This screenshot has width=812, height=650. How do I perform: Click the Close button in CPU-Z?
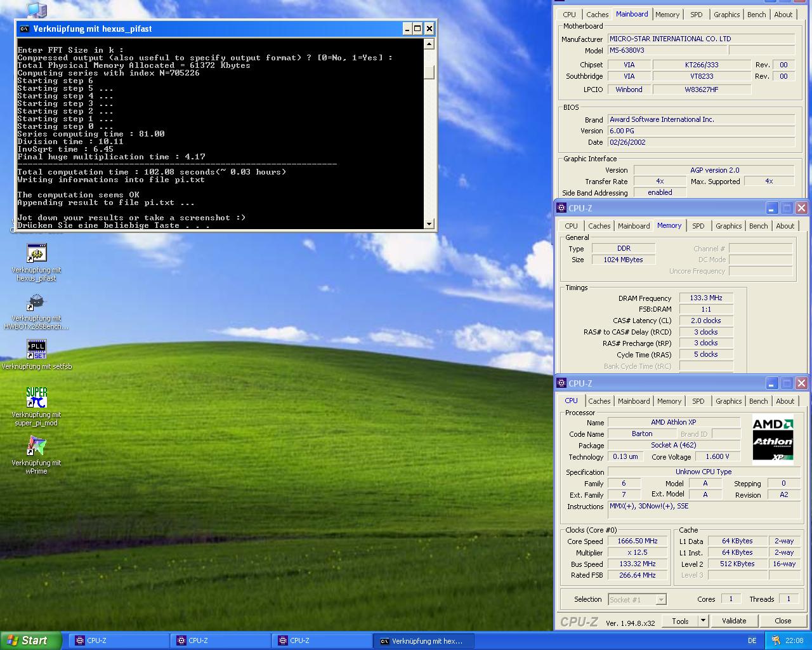click(783, 621)
